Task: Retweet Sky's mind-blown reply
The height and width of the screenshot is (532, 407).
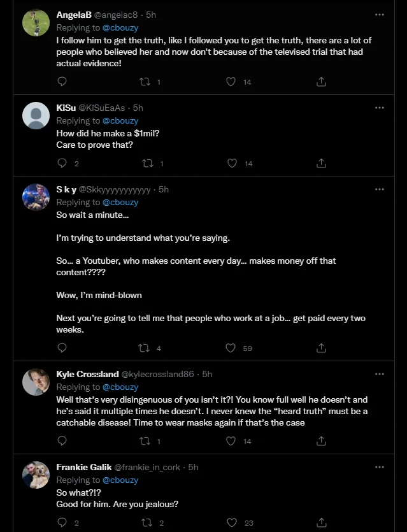Action: tap(144, 348)
